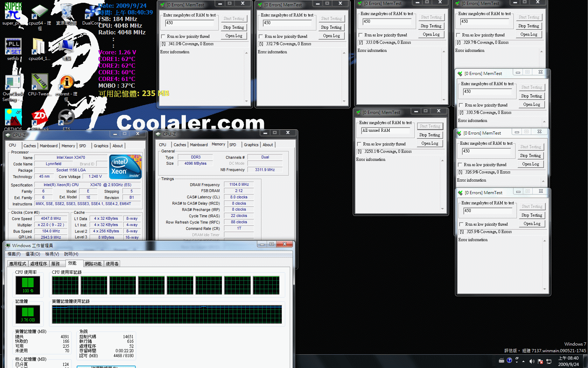Toggle low priority thread in 333.0% coverage MemTest
The height and width of the screenshot is (368, 588).
tap(360, 35)
